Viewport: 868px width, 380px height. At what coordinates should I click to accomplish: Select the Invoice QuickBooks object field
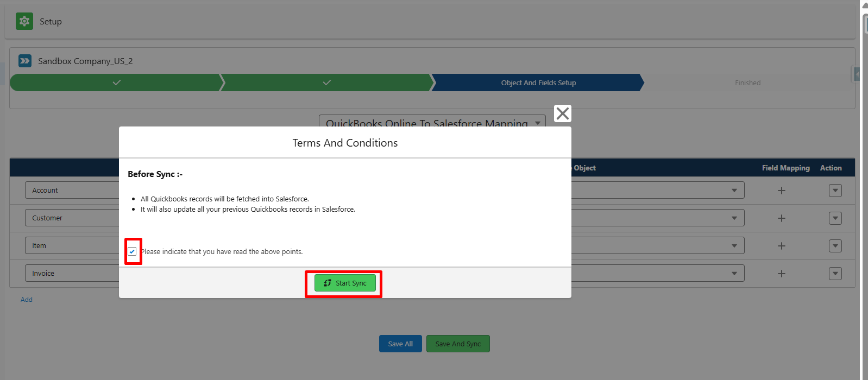72,274
